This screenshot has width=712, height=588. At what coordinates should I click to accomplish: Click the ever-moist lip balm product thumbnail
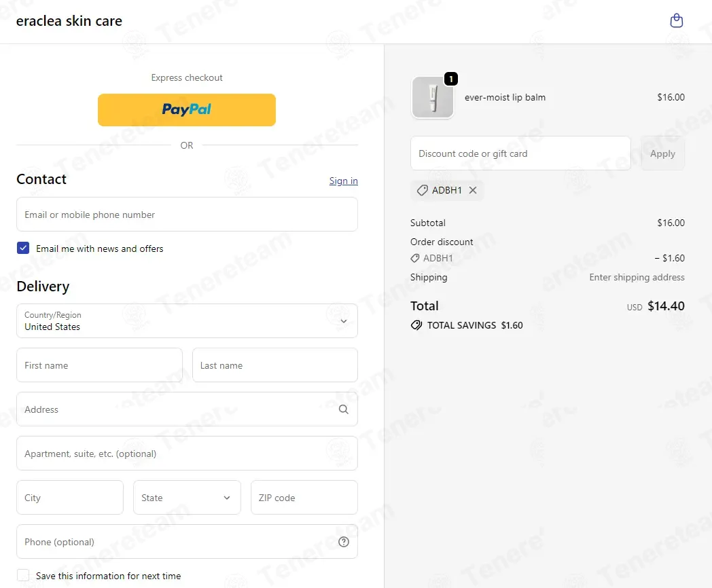pyautogui.click(x=432, y=98)
